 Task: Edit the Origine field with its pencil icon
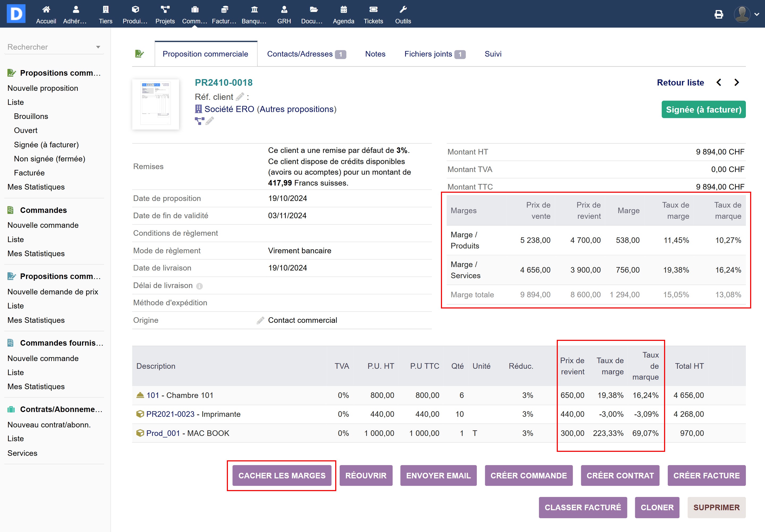(260, 320)
